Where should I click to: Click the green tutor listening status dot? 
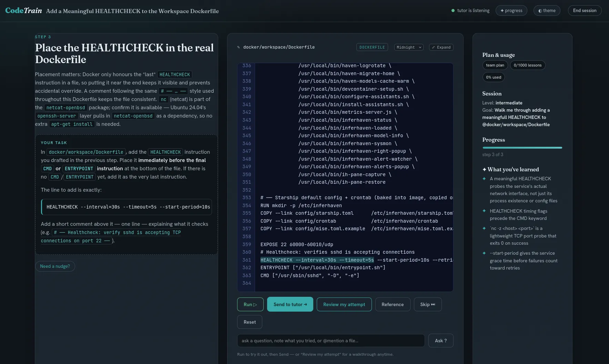(453, 11)
